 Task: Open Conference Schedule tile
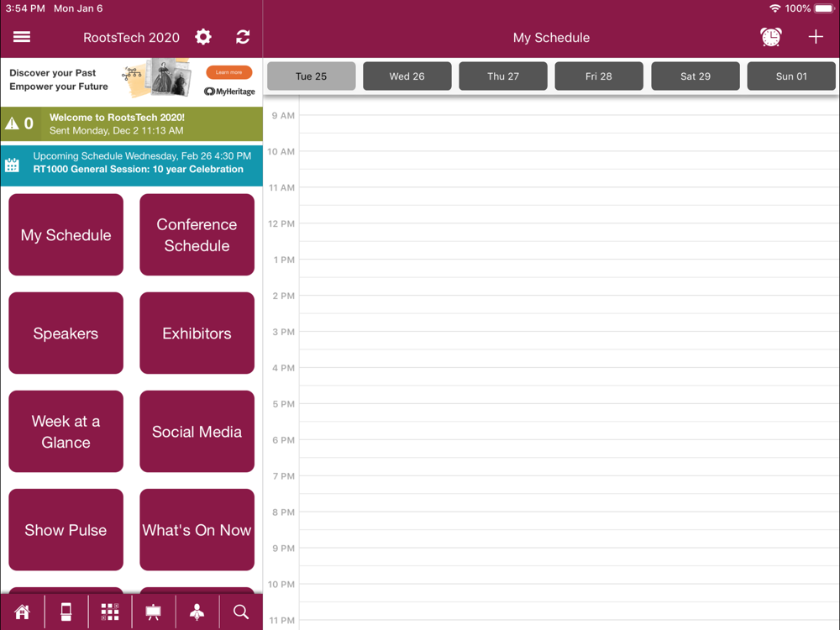(197, 234)
